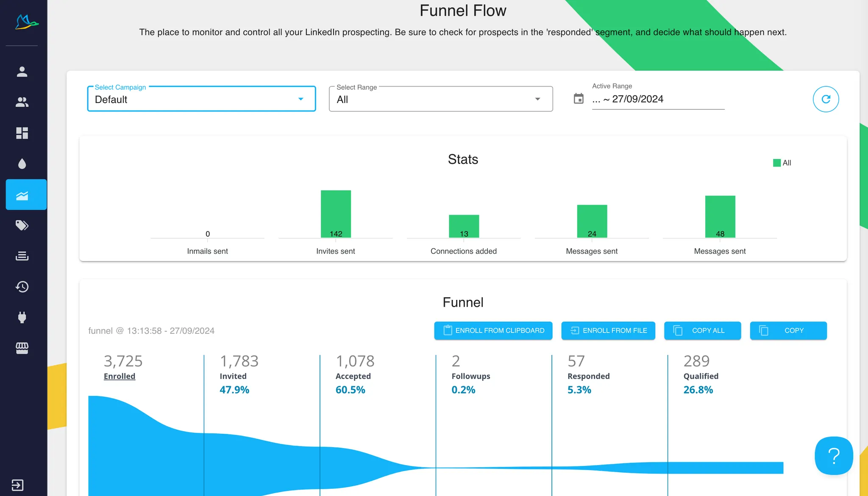Open the group contacts sidebar icon
Image resolution: width=868 pixels, height=496 pixels.
(22, 102)
